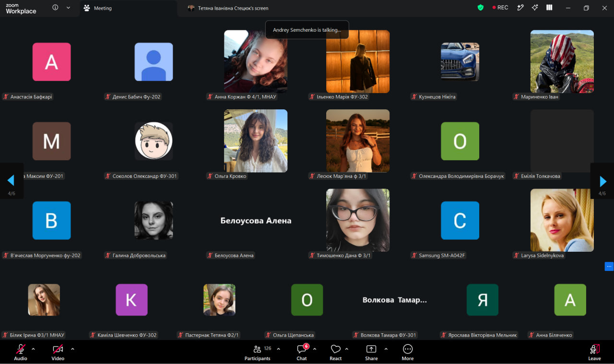Click the REC recording indicator

[x=500, y=8]
